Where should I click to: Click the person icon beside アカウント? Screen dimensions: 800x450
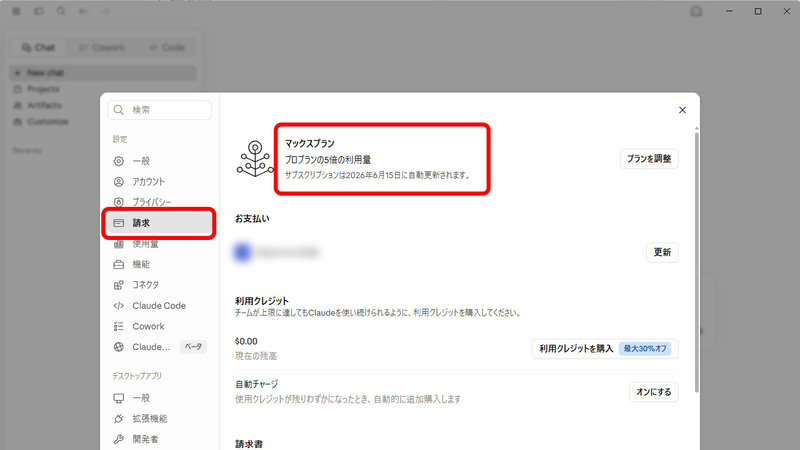119,182
